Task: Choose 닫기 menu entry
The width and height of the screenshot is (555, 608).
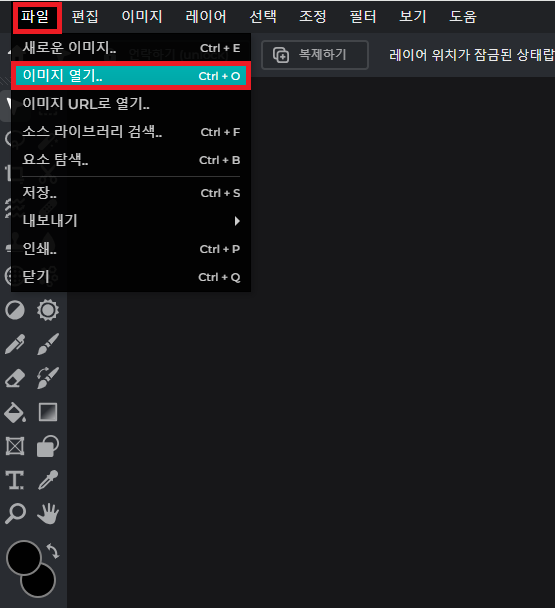Action: pos(131,277)
